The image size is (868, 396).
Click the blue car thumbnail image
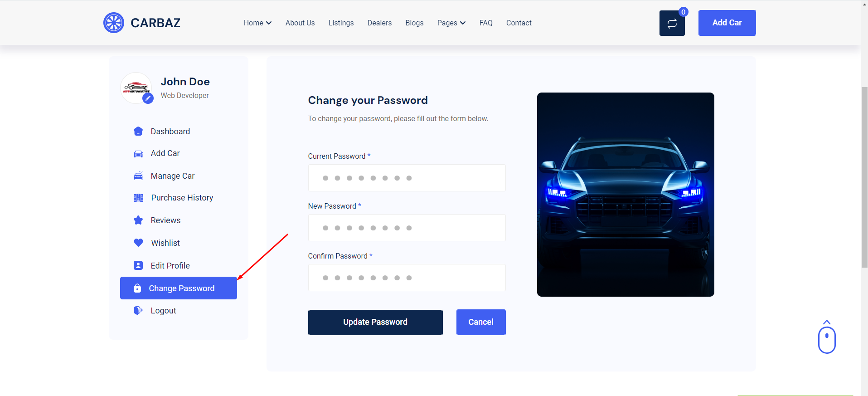tap(626, 195)
